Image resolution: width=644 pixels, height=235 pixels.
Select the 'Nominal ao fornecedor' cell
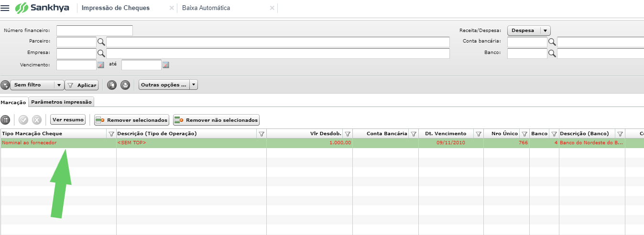pos(58,143)
